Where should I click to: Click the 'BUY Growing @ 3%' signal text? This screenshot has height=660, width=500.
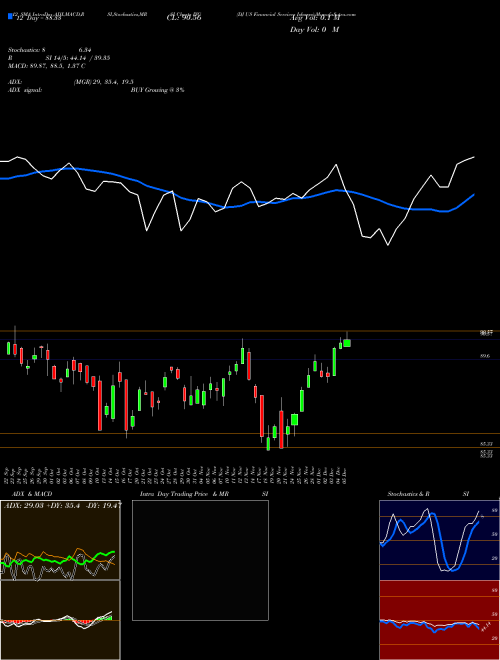[157, 90]
